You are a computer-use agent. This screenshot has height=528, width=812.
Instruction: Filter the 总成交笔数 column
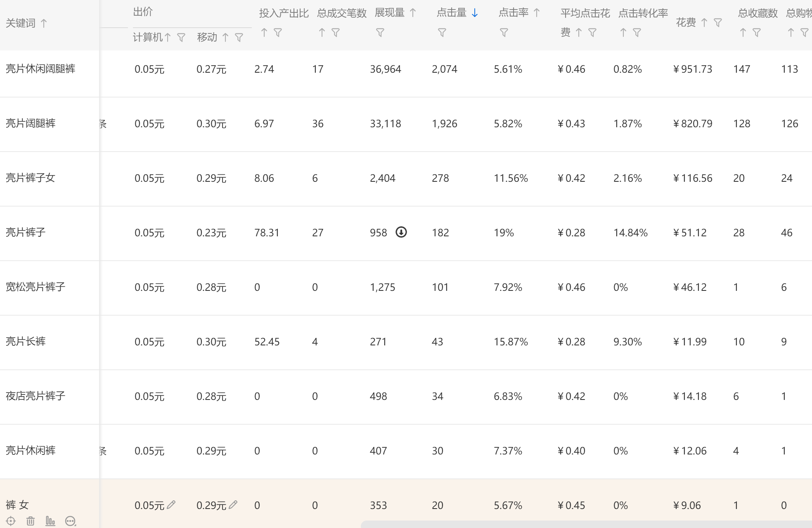(x=336, y=32)
